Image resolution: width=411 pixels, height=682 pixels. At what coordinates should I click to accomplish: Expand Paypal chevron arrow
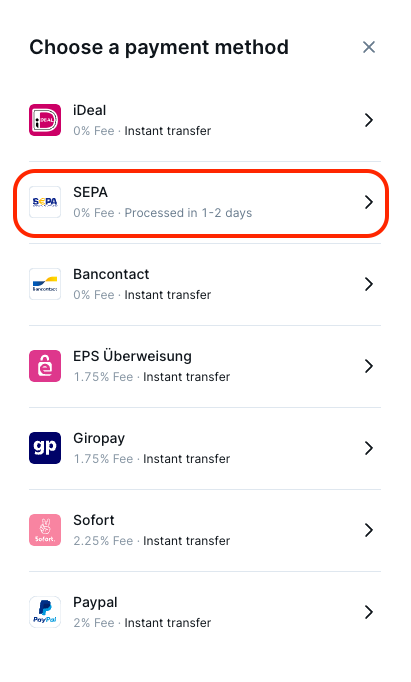click(369, 612)
